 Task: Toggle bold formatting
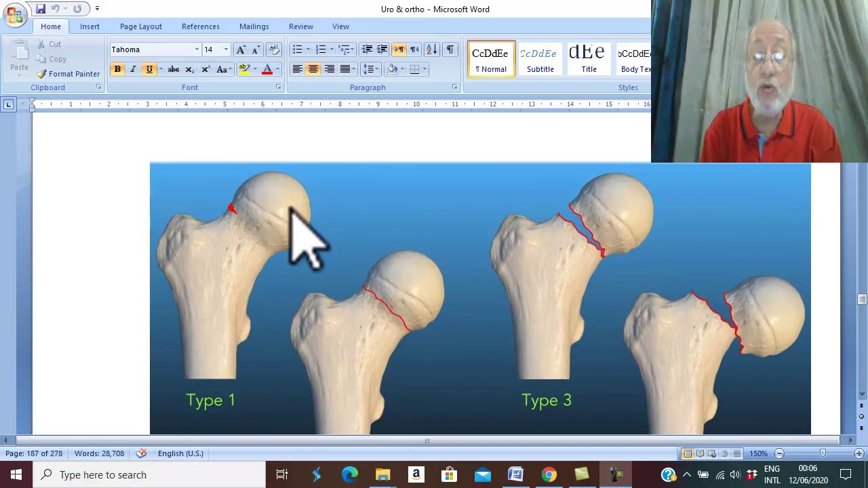(117, 69)
